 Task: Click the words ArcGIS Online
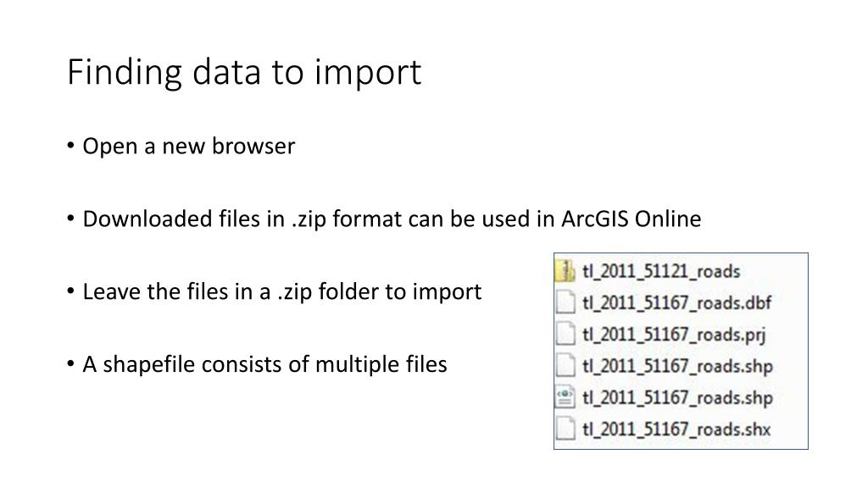point(631,219)
